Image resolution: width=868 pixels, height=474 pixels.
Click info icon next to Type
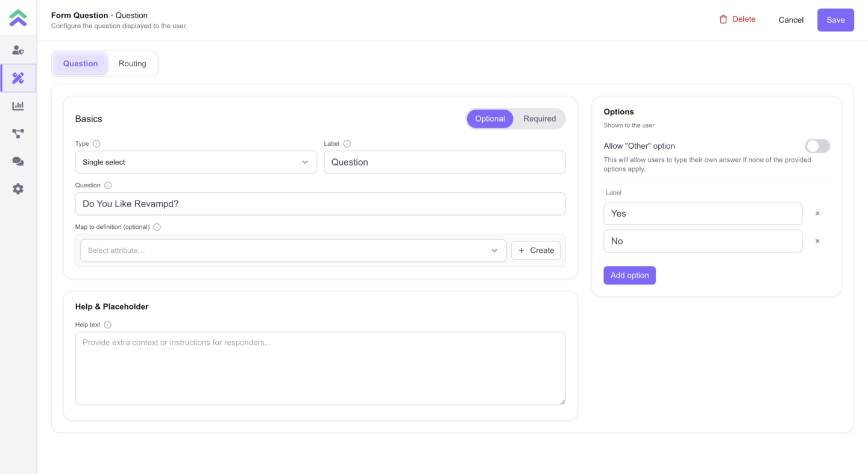coord(96,144)
